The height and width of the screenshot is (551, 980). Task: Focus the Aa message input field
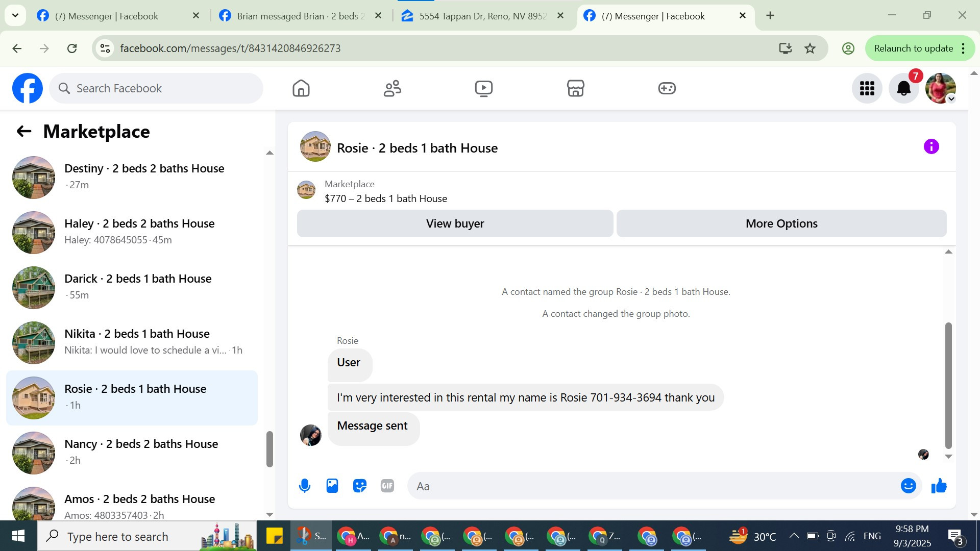[x=653, y=486]
